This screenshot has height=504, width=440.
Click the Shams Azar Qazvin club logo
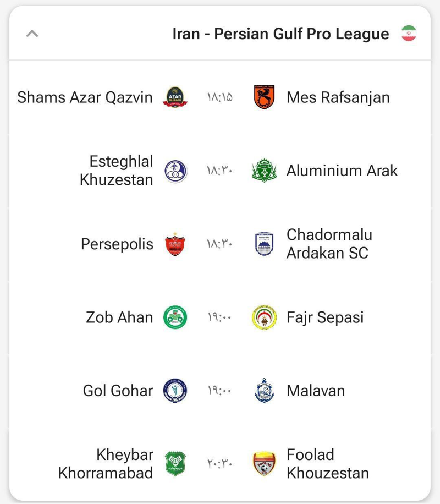pos(175,97)
